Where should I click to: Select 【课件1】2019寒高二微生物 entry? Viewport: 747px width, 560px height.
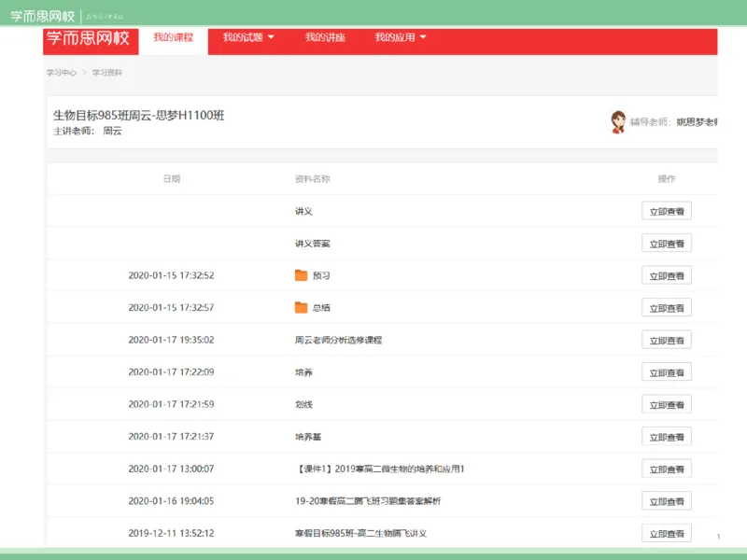pyautogui.click(x=380, y=469)
